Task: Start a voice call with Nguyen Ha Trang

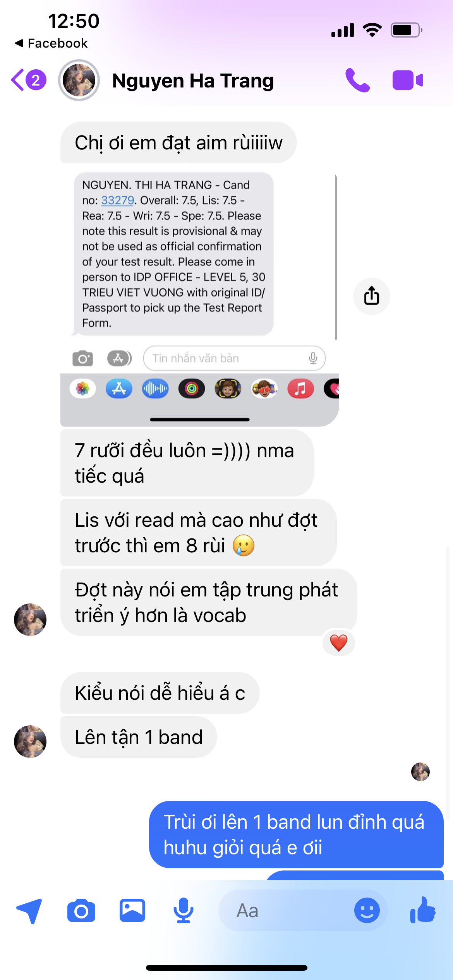Action: point(357,80)
